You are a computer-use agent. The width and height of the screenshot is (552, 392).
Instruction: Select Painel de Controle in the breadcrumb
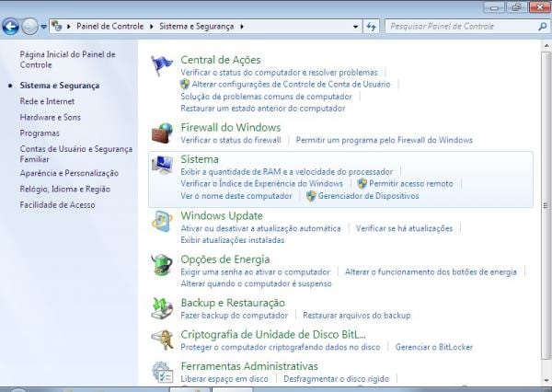[109, 27]
